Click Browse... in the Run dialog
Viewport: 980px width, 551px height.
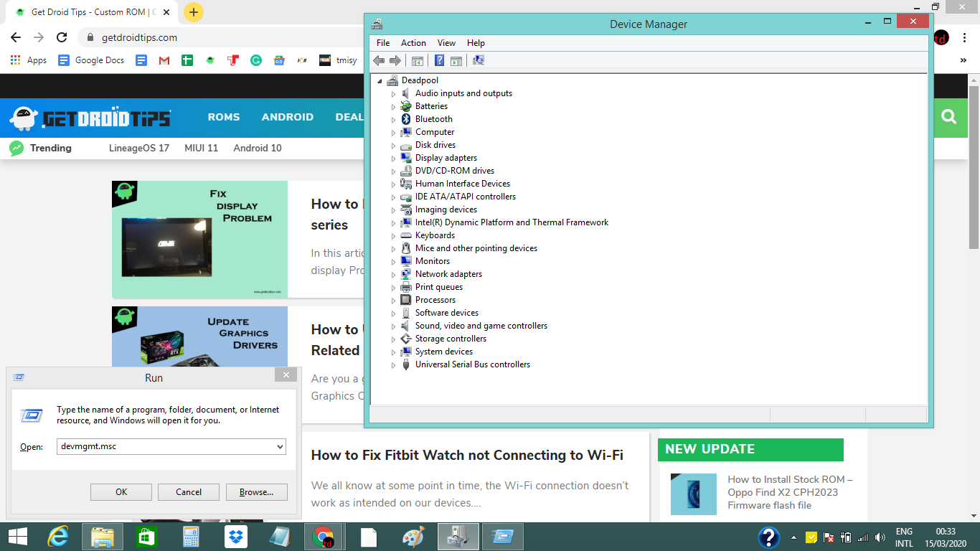(x=257, y=491)
